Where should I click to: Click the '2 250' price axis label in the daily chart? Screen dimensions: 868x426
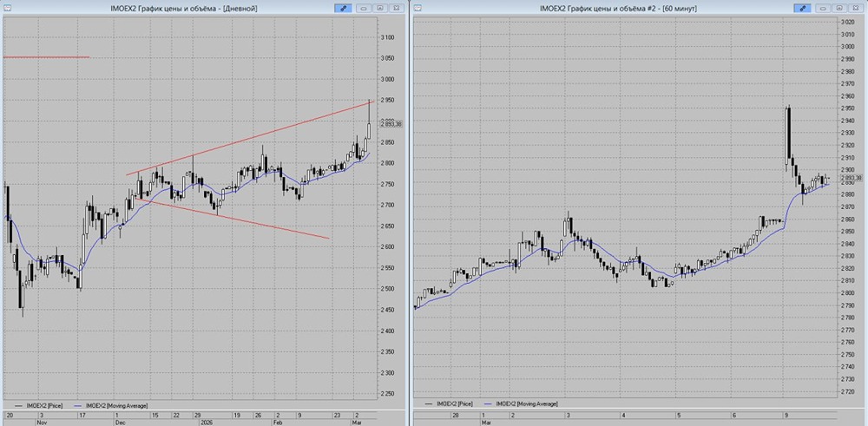pos(387,394)
